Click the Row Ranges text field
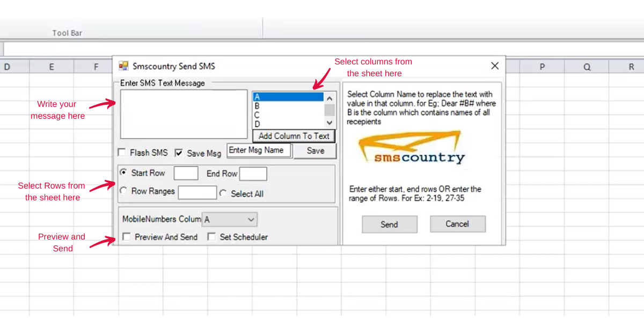Viewport: 644px width, 333px height. click(197, 192)
